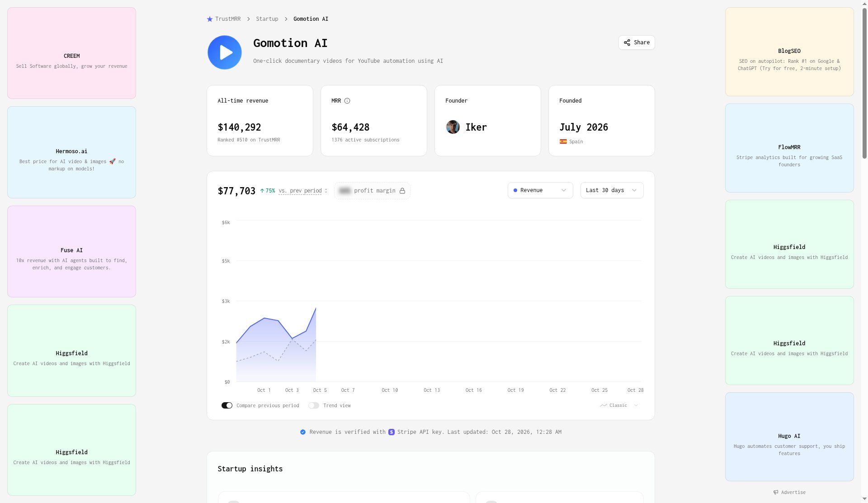The height and width of the screenshot is (503, 868).
Task: Open the Startup breadcrumb link
Action: tap(267, 19)
